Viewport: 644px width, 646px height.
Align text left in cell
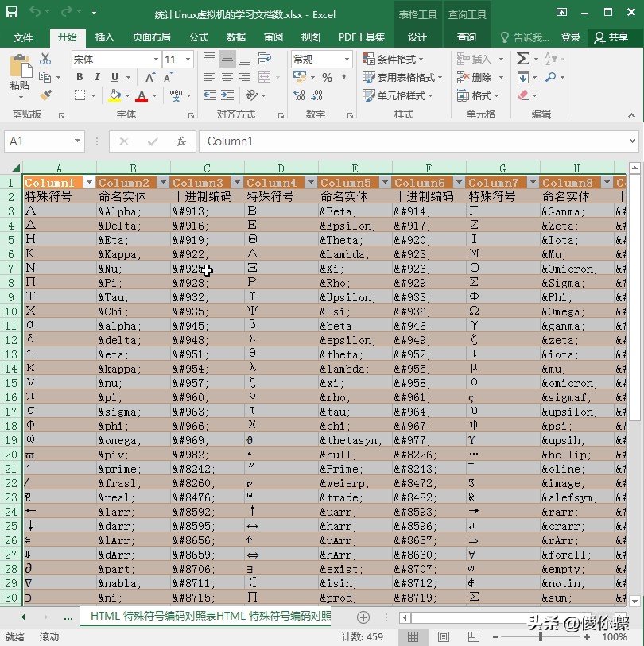pos(209,77)
